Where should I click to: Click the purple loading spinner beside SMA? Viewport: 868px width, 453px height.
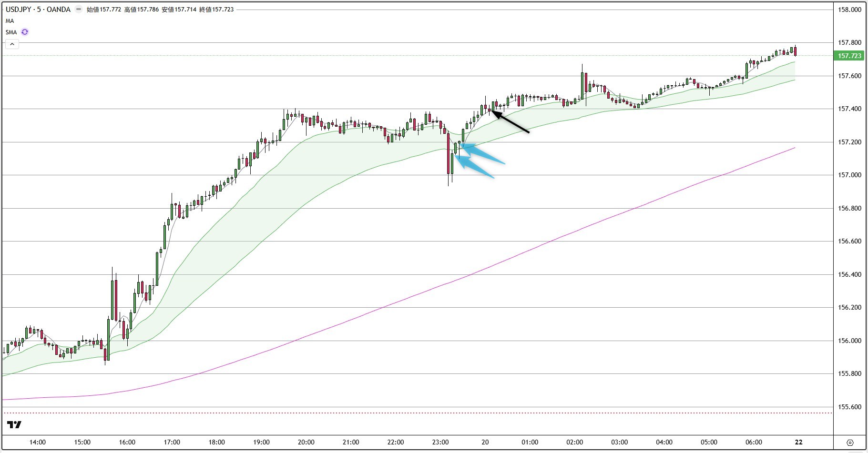(x=24, y=32)
